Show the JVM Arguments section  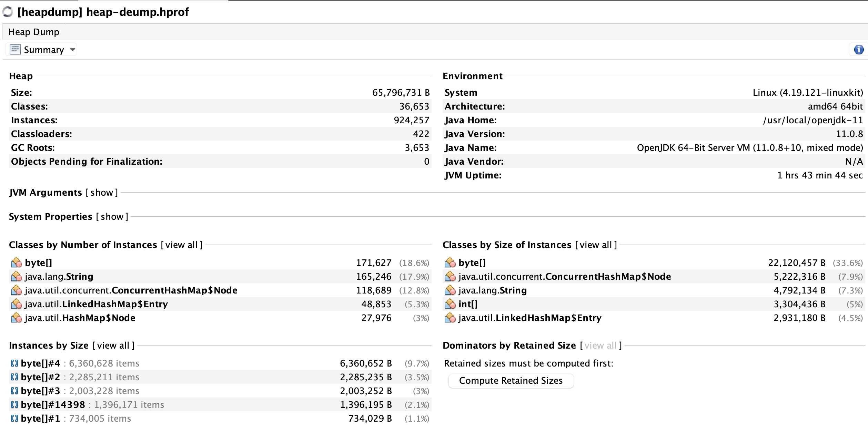pyautogui.click(x=102, y=193)
